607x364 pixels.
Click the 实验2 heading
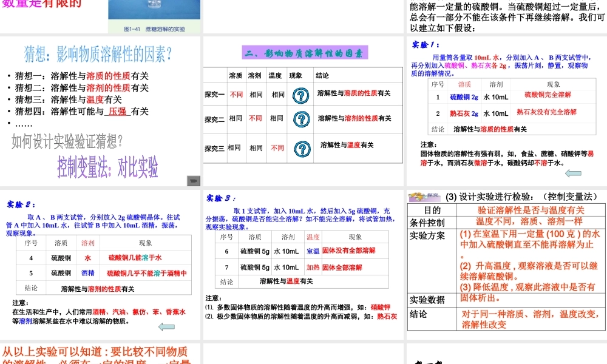pyautogui.click(x=21, y=204)
